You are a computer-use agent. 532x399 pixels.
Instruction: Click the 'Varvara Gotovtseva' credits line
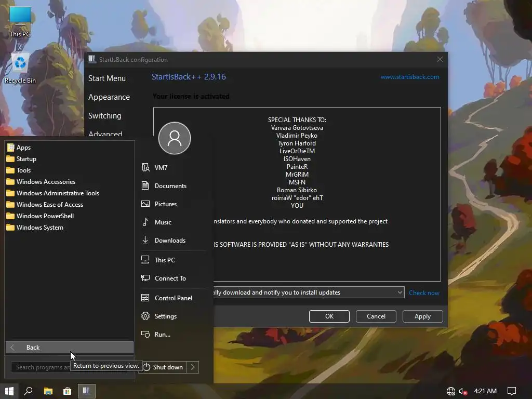297,128
